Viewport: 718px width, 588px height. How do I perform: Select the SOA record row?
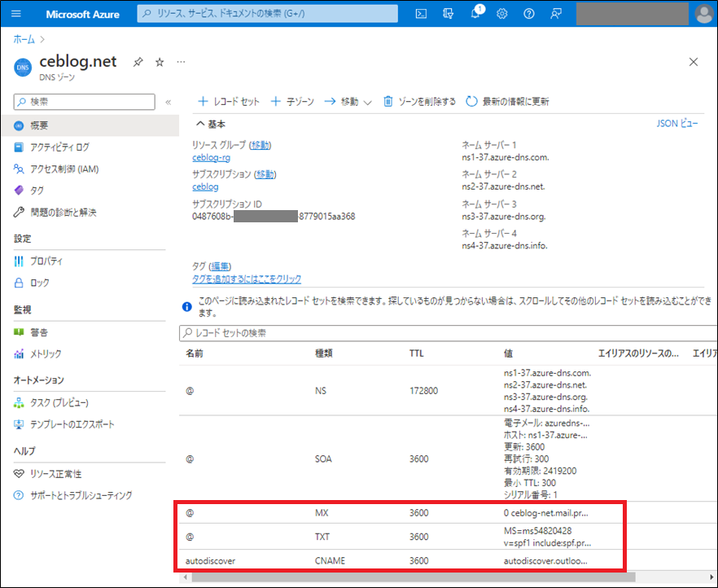point(448,459)
